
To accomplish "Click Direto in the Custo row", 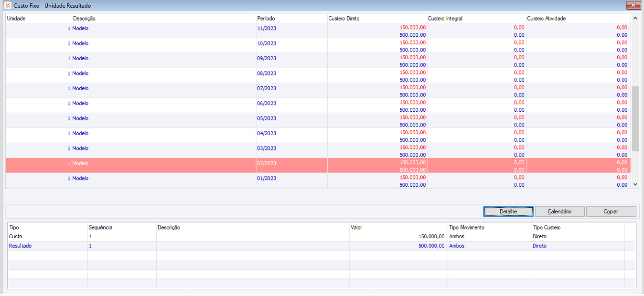I will coord(540,236).
